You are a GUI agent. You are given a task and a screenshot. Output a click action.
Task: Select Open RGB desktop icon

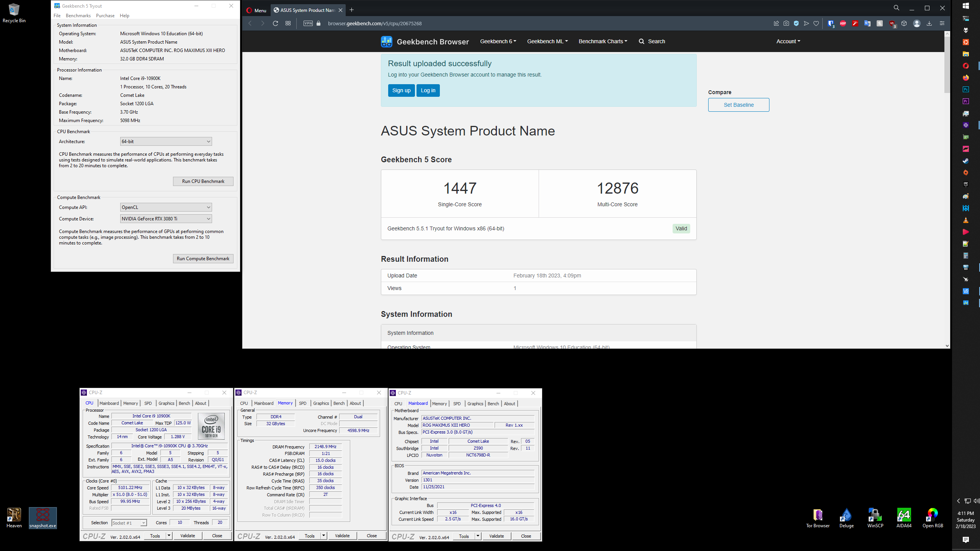click(933, 518)
